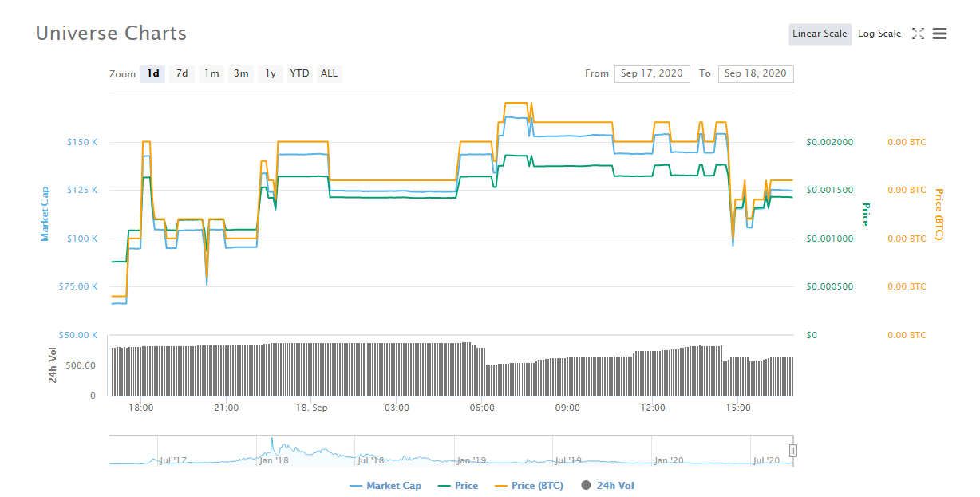
Task: Open the chart hamburger menu
Action: coord(939,34)
